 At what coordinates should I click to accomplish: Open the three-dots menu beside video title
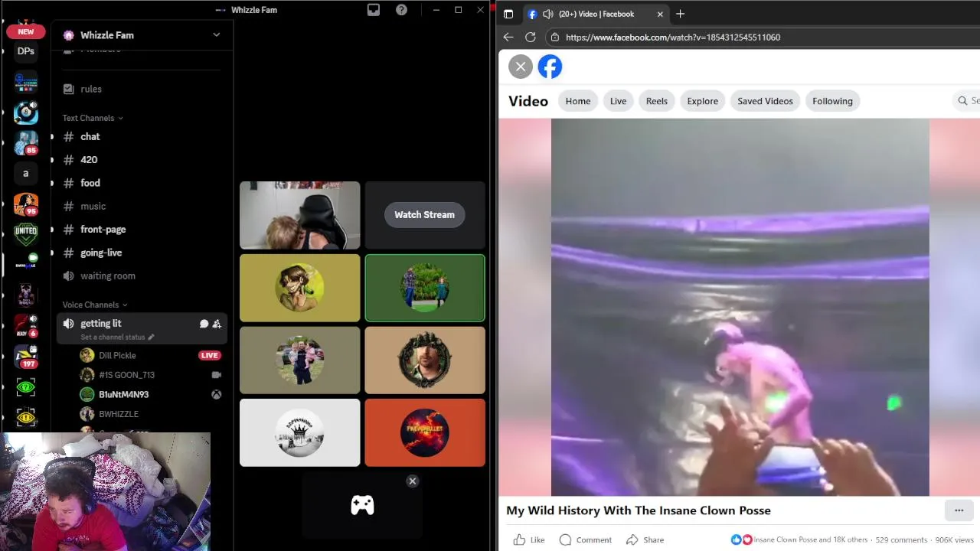pyautogui.click(x=959, y=510)
